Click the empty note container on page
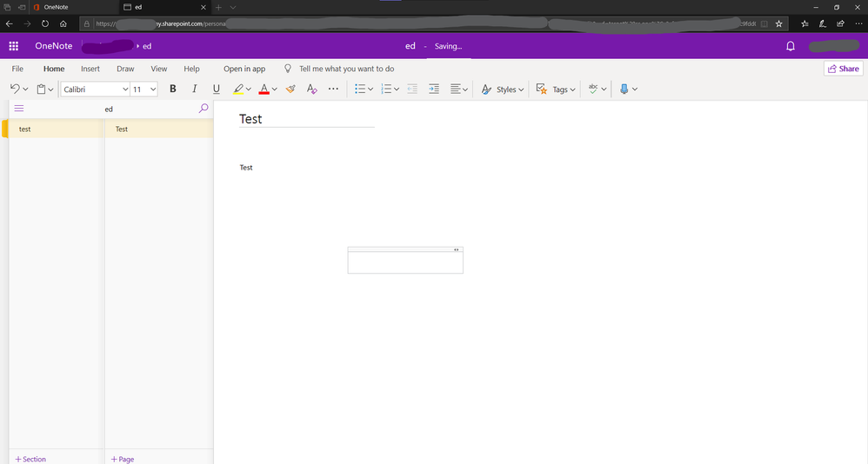This screenshot has width=868, height=464. click(x=405, y=261)
